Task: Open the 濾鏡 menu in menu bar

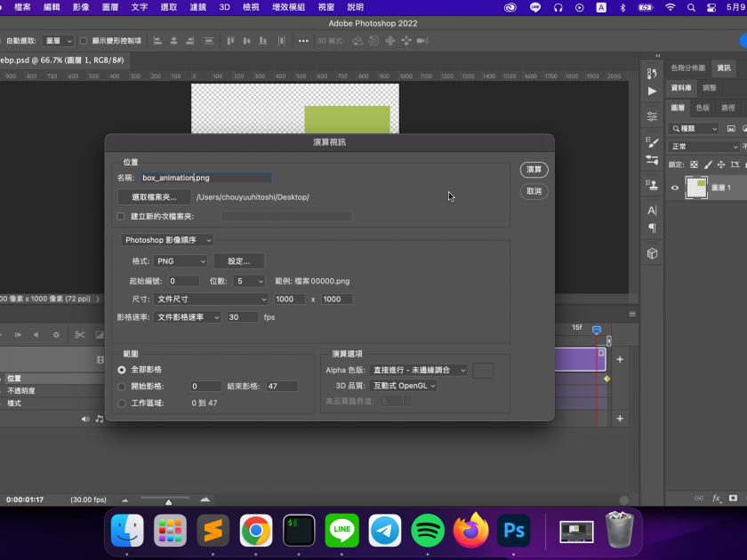Action: 197,7
